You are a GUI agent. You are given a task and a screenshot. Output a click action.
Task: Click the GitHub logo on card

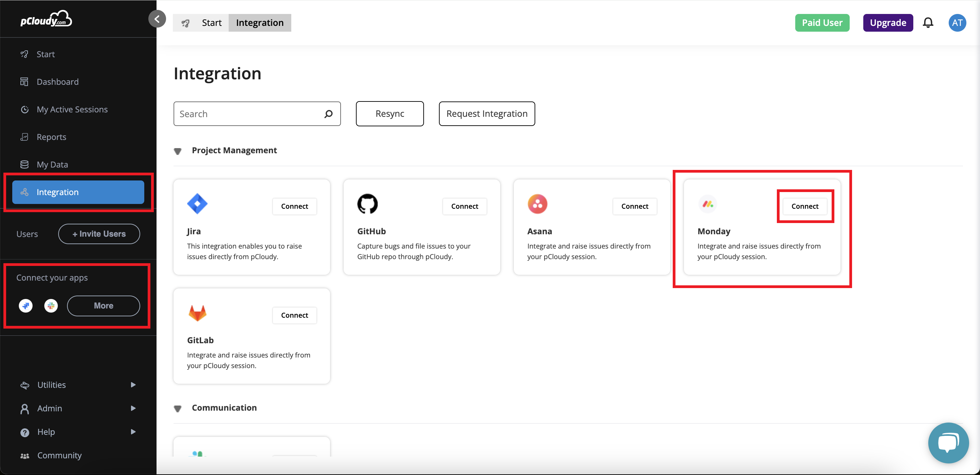pos(367,204)
